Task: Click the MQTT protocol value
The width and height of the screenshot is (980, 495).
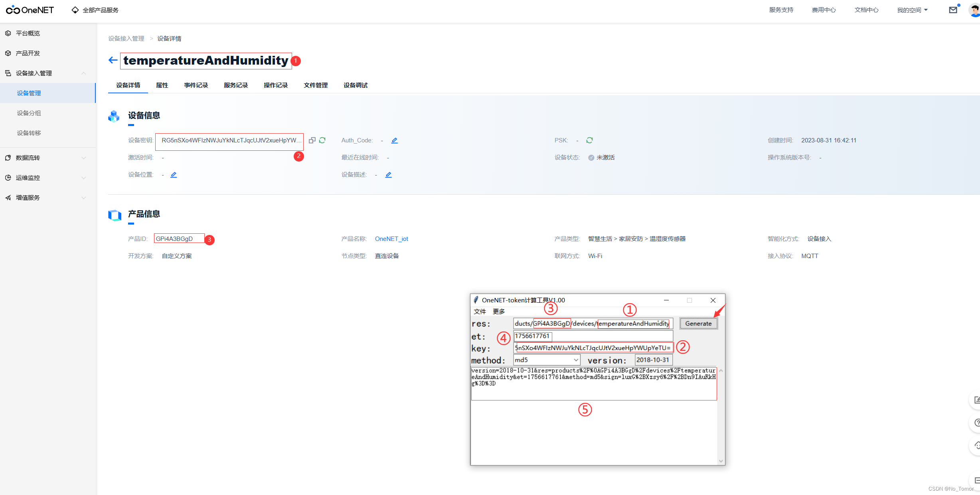Action: click(x=810, y=256)
